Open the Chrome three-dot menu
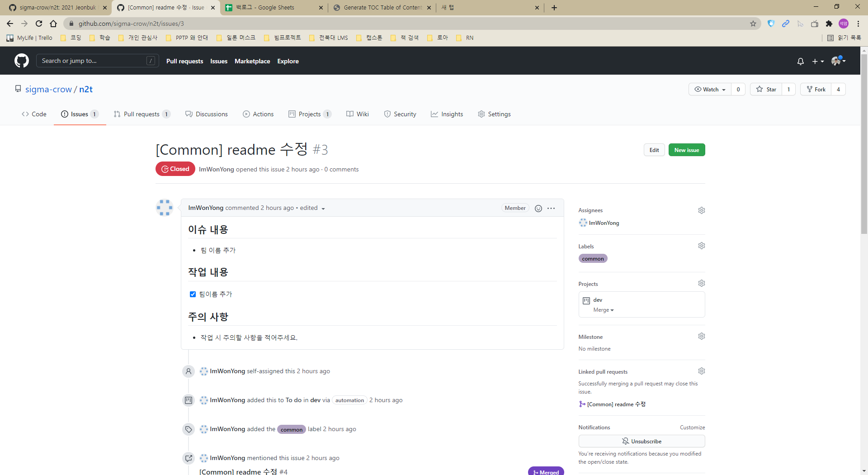This screenshot has width=868, height=475. point(858,24)
